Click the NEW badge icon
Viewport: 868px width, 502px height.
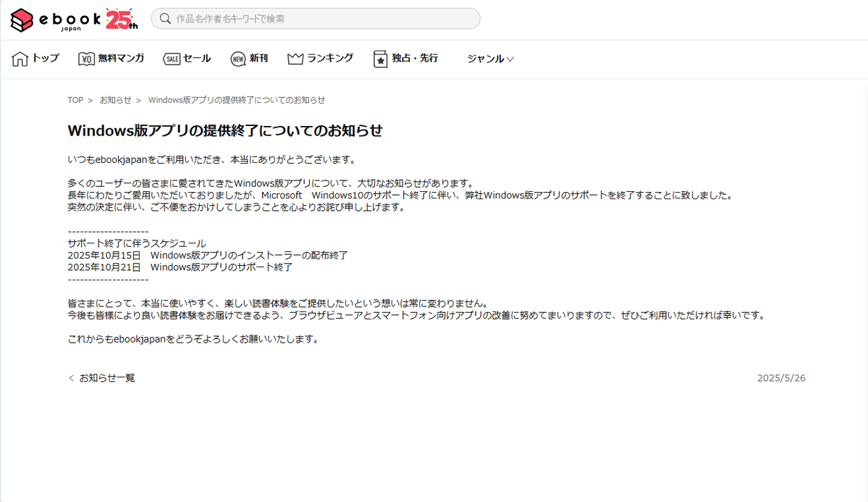point(238,59)
